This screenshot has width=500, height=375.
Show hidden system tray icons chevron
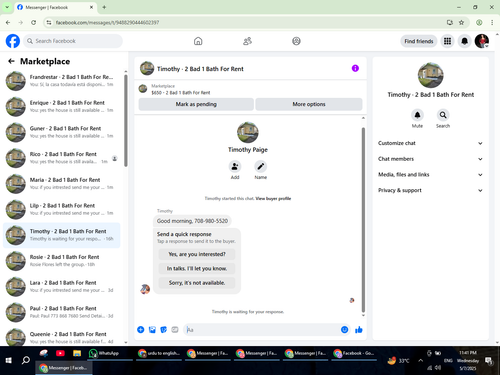(421, 360)
